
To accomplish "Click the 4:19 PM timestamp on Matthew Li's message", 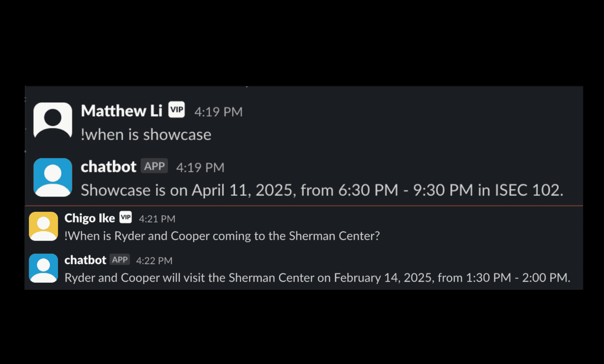I will (x=218, y=112).
